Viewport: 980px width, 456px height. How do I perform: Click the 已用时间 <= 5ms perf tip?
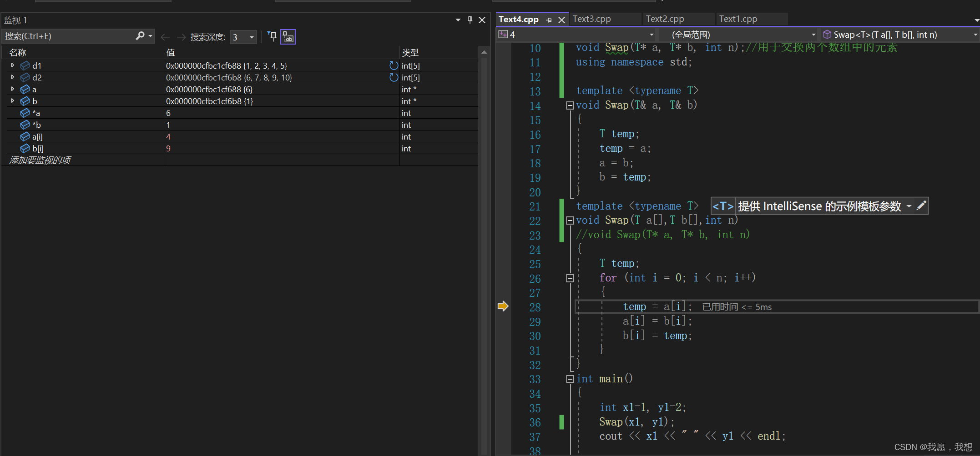click(737, 307)
